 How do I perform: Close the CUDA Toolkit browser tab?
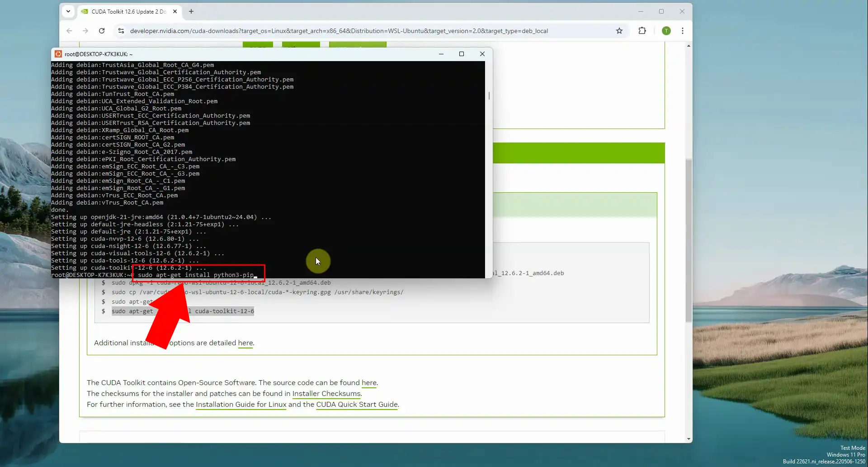point(175,11)
